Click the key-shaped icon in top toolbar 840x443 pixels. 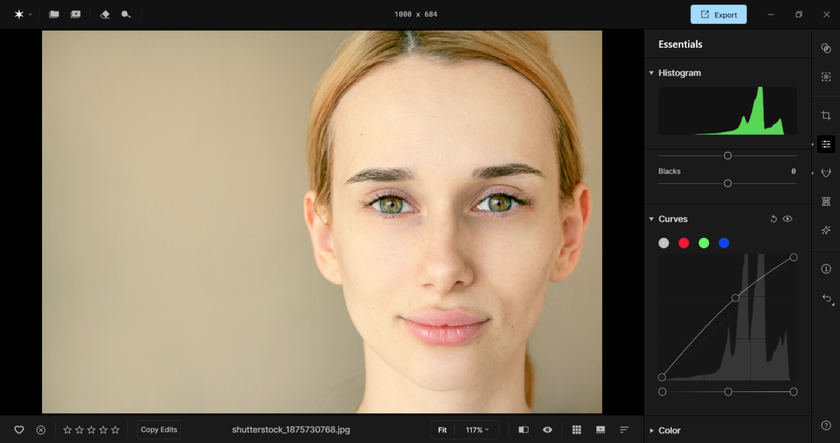(x=126, y=14)
